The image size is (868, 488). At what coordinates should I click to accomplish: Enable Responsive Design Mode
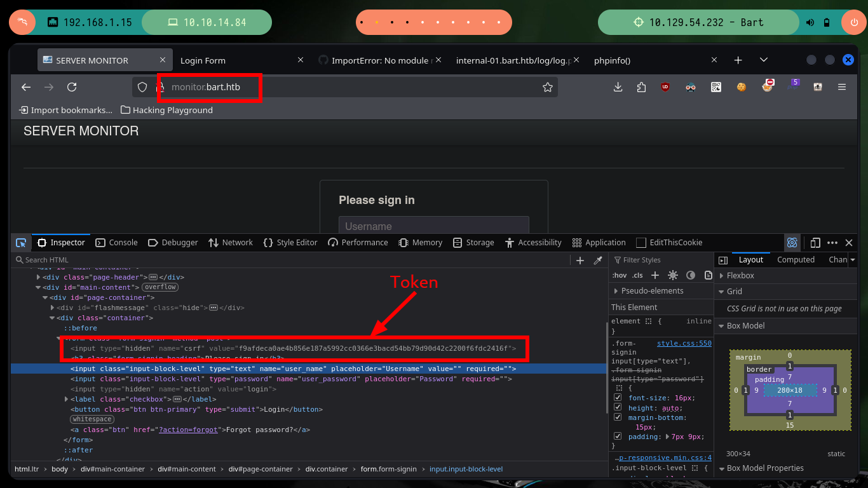tap(815, 243)
